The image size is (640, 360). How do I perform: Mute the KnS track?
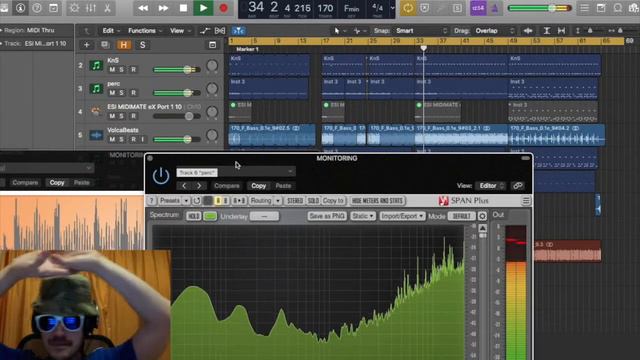coord(112,69)
